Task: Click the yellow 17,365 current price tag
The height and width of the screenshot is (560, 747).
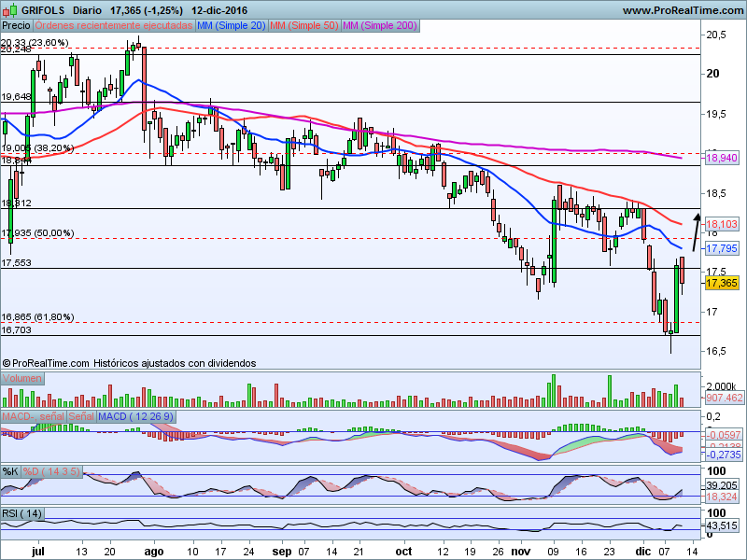Action: pyautogui.click(x=722, y=284)
